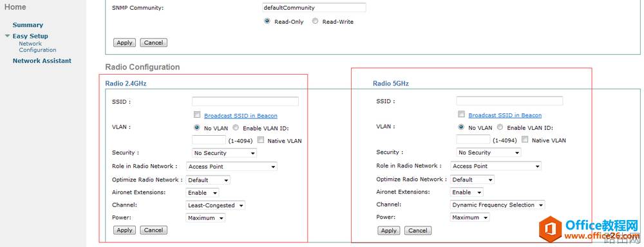Open 2.4GHz Aironet Extensions dropdown
This screenshot has height=247, width=644.
(x=202, y=192)
